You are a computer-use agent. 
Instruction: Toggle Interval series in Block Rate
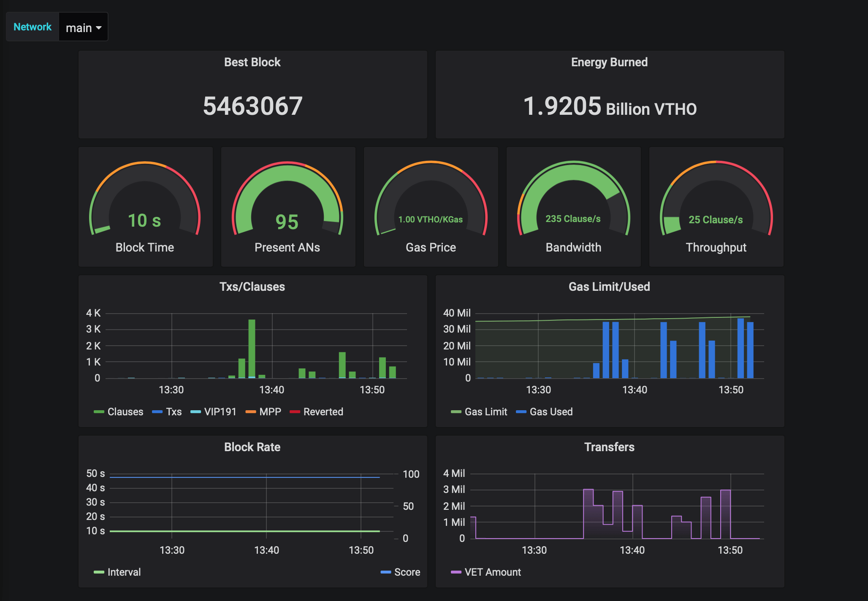click(124, 572)
